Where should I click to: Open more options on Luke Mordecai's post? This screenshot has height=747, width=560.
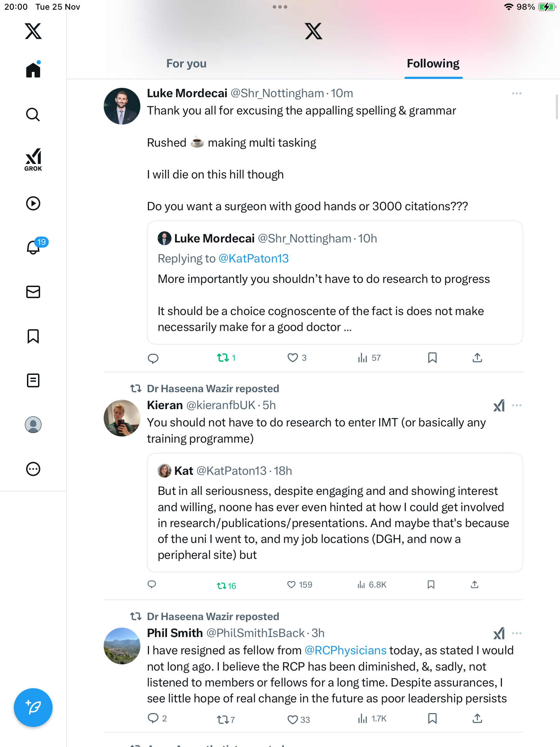[516, 93]
